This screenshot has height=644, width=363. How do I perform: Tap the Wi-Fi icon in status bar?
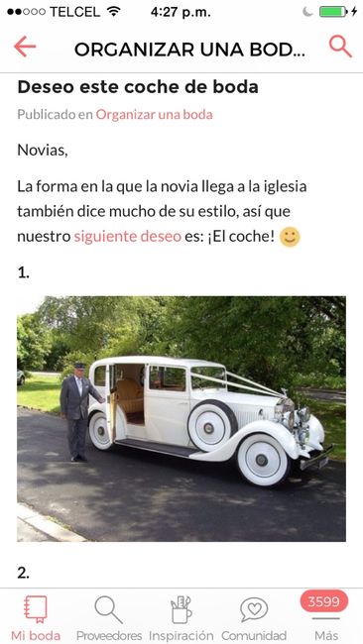click(113, 12)
